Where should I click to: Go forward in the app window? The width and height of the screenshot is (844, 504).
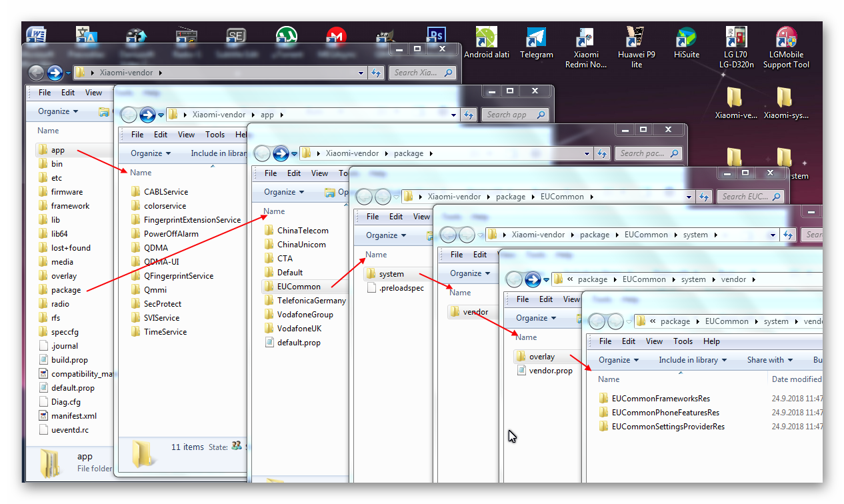147,115
